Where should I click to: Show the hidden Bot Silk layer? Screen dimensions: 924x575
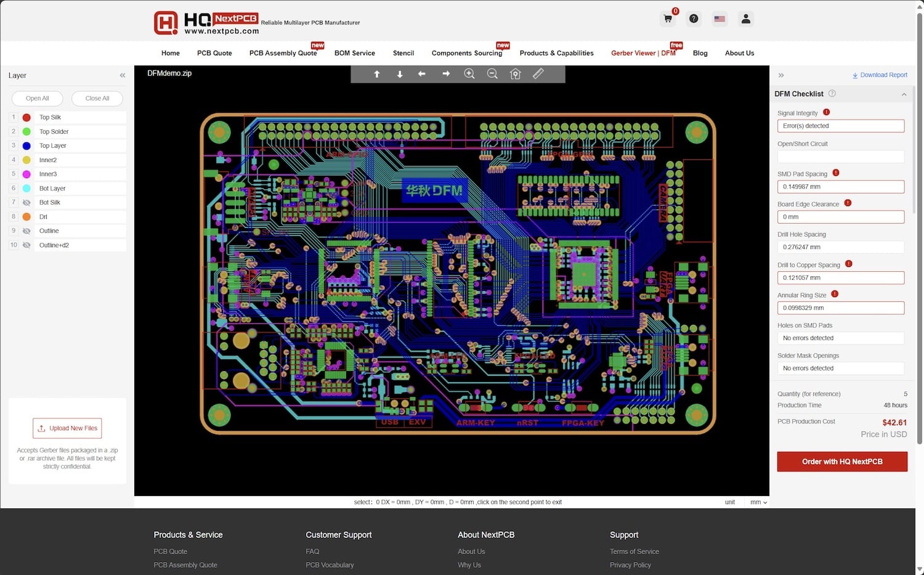tap(26, 202)
